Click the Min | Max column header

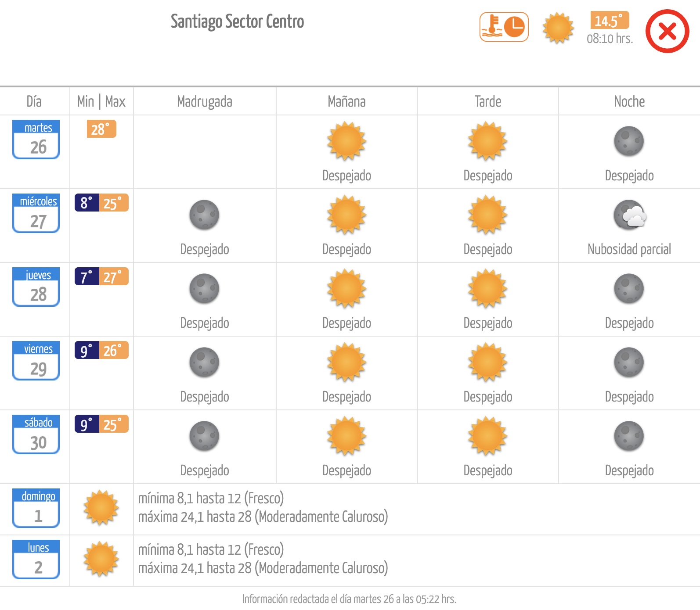(101, 101)
